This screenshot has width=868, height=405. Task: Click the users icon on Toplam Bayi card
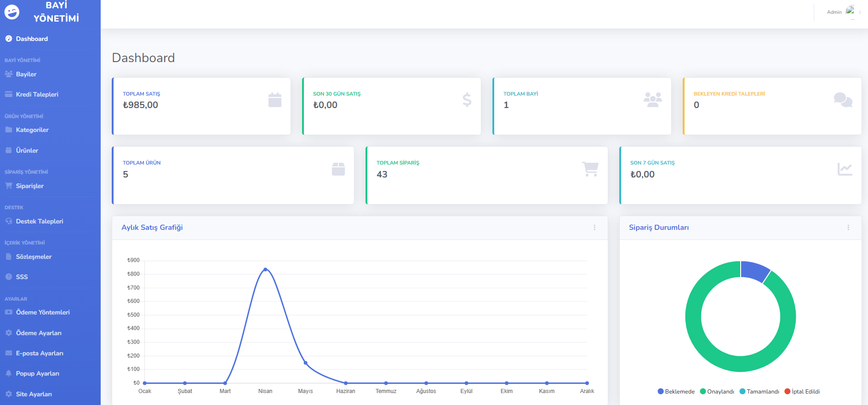coord(652,100)
